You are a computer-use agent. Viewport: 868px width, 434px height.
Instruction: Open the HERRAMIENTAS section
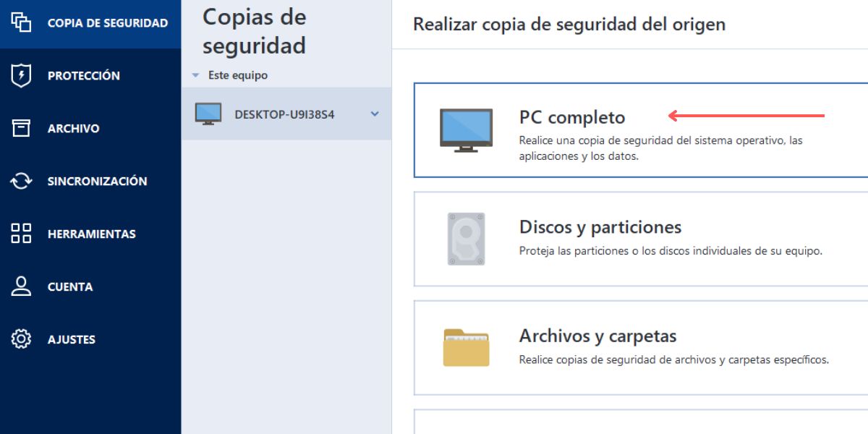[90, 234]
